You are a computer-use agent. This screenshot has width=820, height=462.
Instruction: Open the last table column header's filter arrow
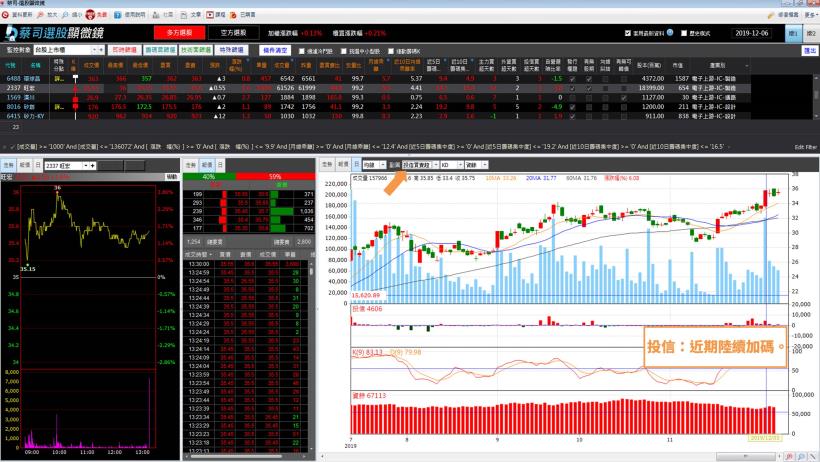point(747,65)
